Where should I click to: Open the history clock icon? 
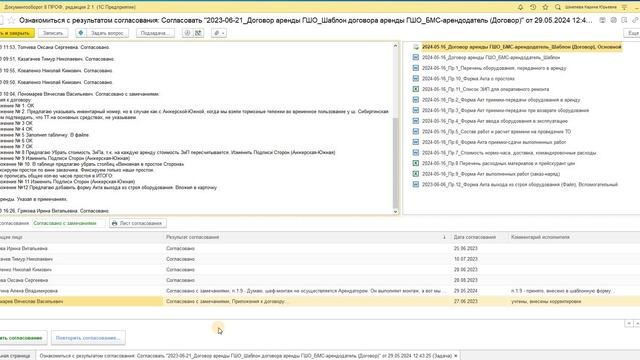[x=533, y=7]
